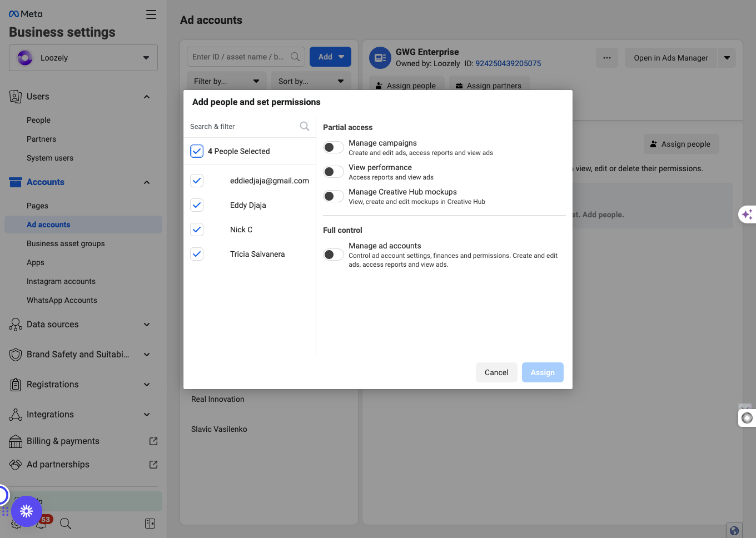Viewport: 756px width, 538px height.
Task: Open Partners in the sidebar
Action: pos(41,139)
